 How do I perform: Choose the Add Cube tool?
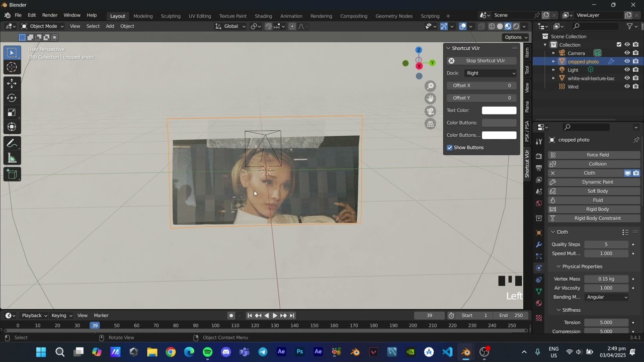coord(12,174)
